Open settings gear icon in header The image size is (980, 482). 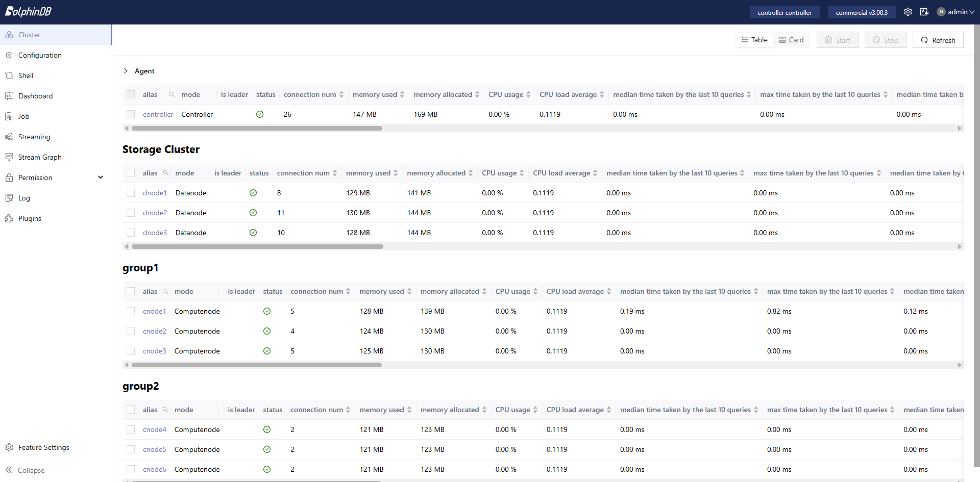(908, 12)
